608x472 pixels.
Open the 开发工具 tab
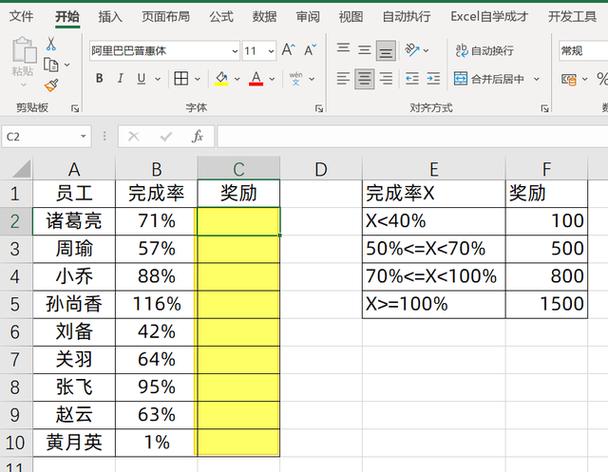572,17
